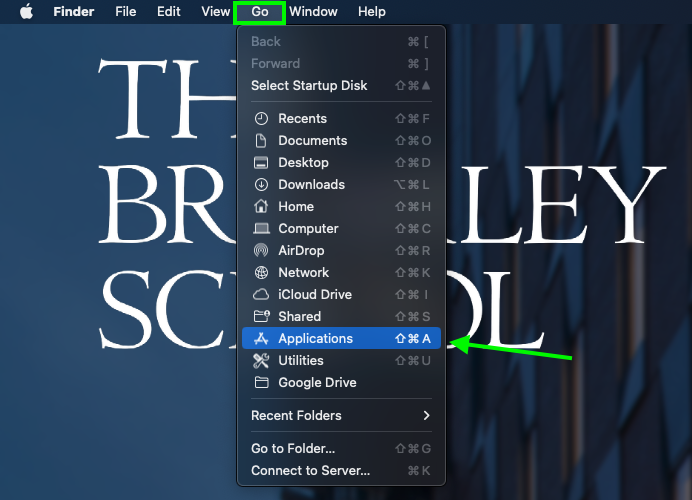Choose Connect to Server…
This screenshot has width=692, height=500.
[x=341, y=470]
